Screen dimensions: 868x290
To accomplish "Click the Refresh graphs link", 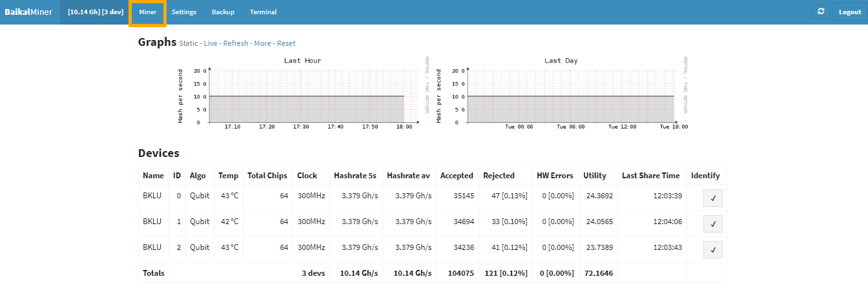I will point(236,43).
